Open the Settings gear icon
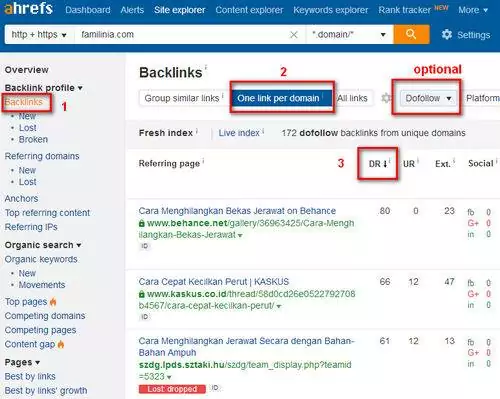Screen dimensions: 500x399 [447, 34]
